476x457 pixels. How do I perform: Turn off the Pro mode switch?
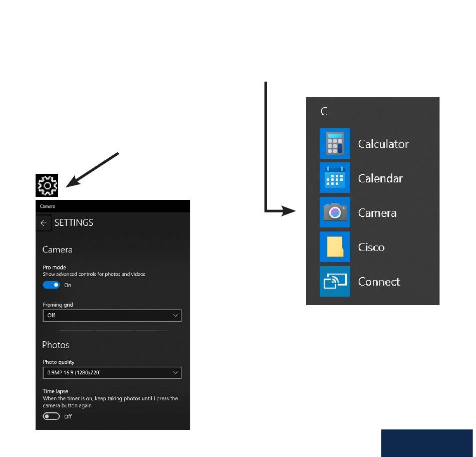coord(51,285)
